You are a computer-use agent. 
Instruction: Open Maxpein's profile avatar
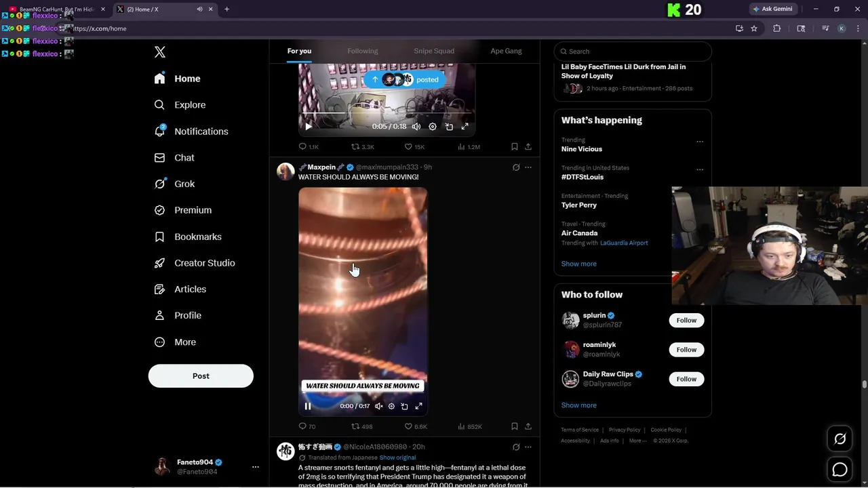tap(285, 171)
